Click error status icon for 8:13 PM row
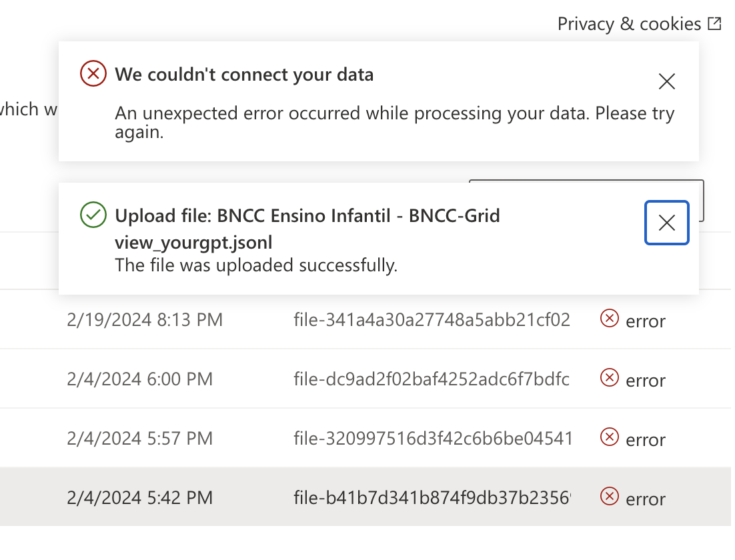This screenshot has width=735, height=560. click(x=609, y=319)
